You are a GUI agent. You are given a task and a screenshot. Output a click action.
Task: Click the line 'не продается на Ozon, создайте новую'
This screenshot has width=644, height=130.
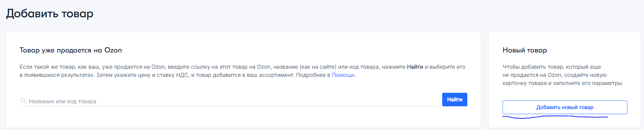[554, 75]
